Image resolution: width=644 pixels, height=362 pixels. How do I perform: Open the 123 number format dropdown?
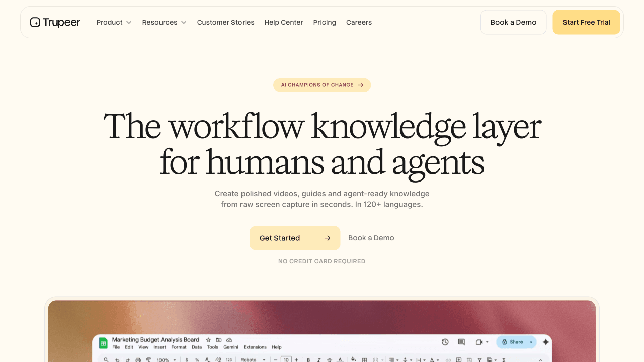[229, 360]
